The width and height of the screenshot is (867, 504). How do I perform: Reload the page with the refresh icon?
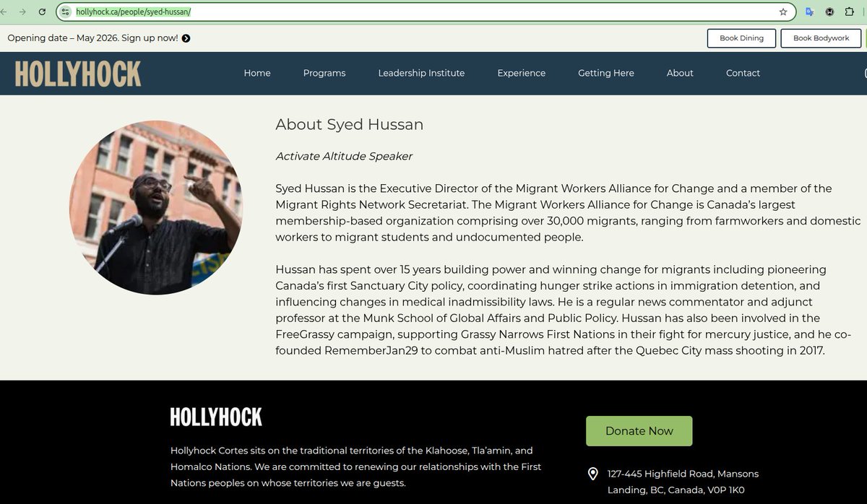pos(43,12)
